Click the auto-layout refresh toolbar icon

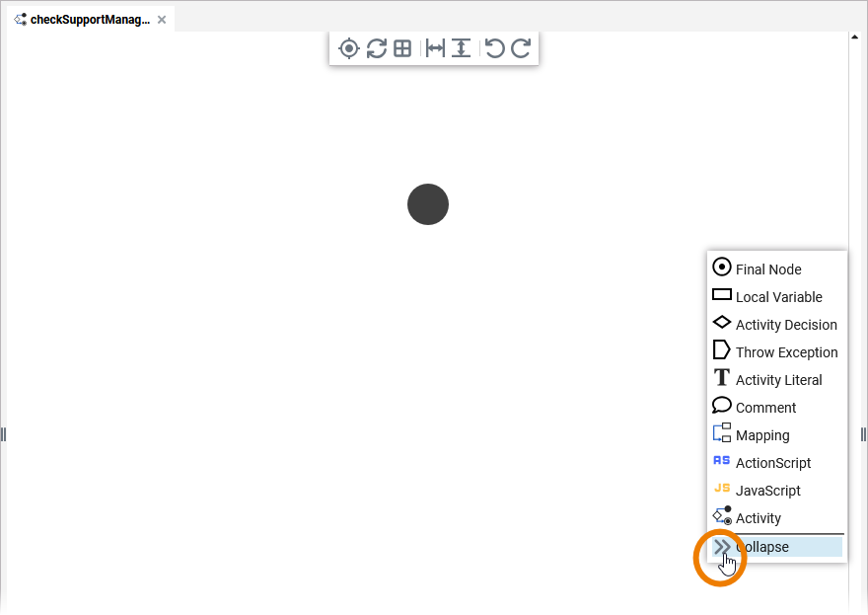coord(375,47)
